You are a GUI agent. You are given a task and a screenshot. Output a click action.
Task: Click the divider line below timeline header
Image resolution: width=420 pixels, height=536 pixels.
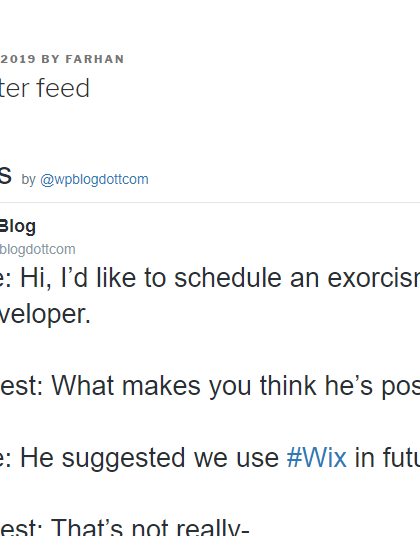coord(210,202)
